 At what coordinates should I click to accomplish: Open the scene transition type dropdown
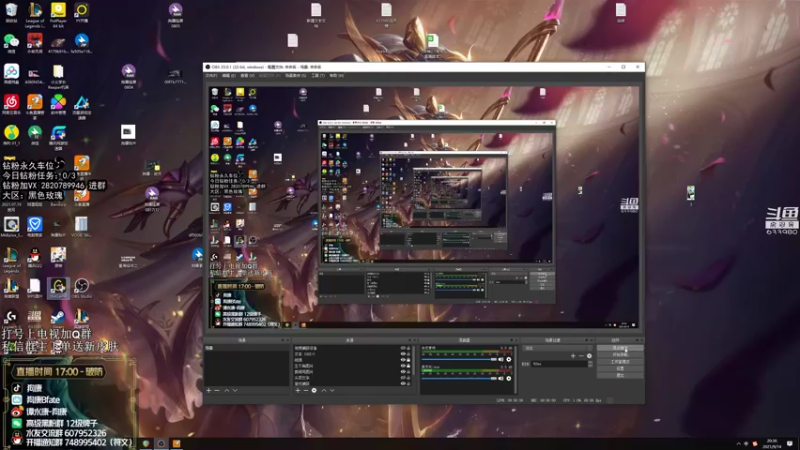click(557, 348)
